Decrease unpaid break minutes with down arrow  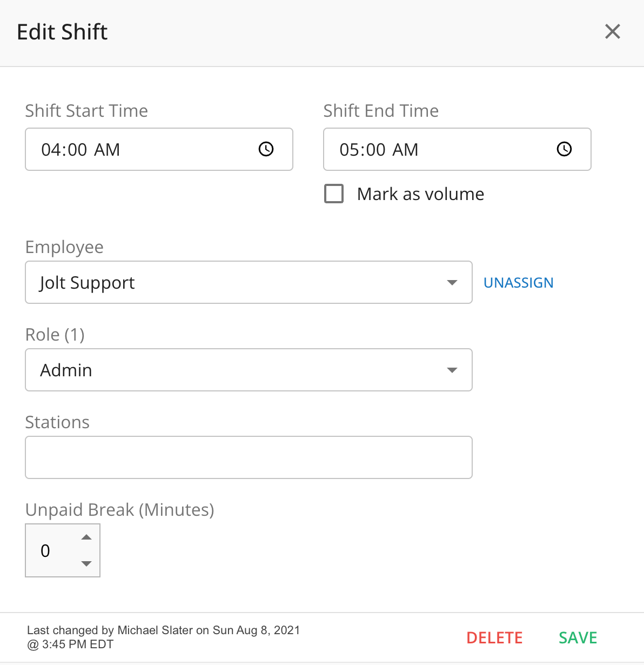click(x=86, y=563)
